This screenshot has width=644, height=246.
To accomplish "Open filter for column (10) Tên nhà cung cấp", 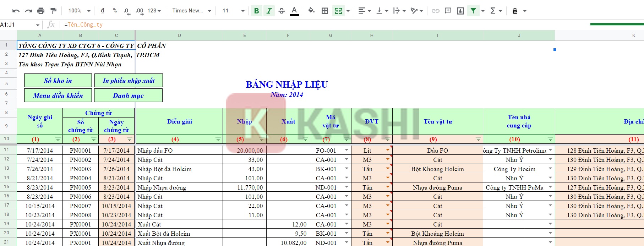I will pos(550,139).
